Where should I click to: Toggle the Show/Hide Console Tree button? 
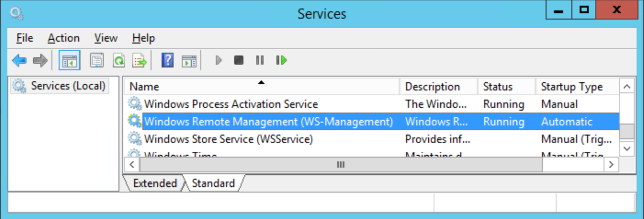coord(69,61)
